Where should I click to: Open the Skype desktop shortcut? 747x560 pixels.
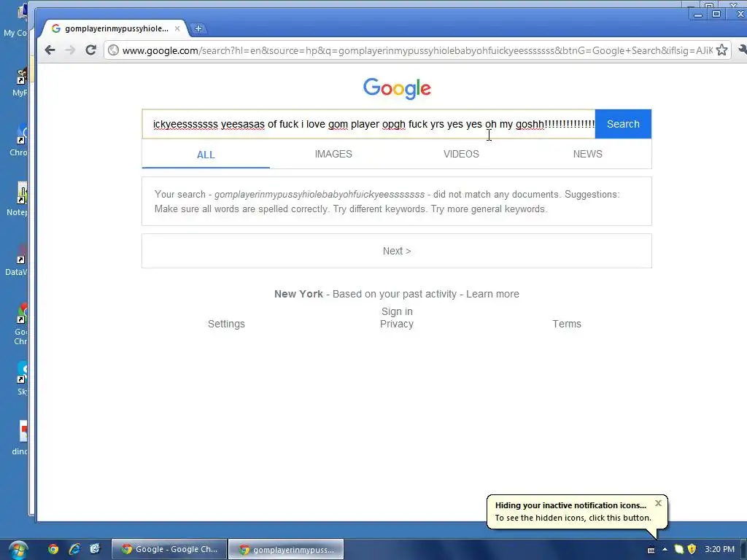pos(21,378)
